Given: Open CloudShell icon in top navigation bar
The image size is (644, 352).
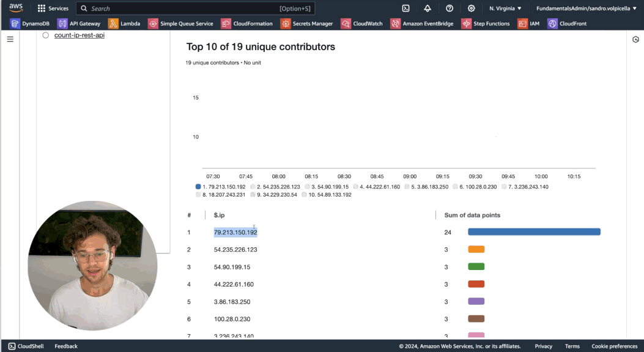Looking at the screenshot, I should point(405,8).
